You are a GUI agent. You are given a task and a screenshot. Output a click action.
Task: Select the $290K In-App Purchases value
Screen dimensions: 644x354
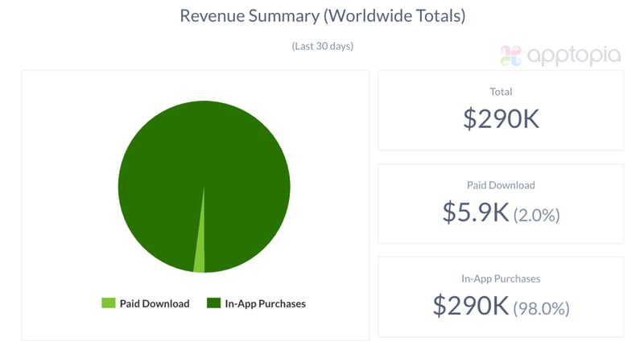(x=471, y=306)
